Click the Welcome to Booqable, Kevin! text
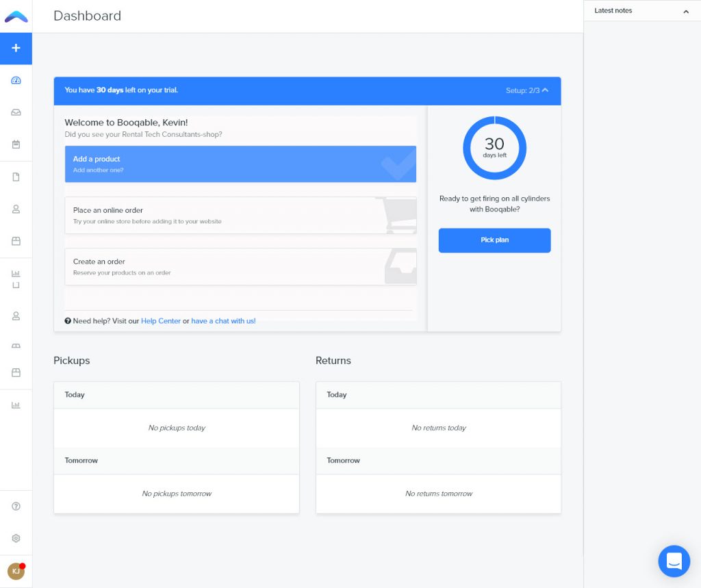 pyautogui.click(x=126, y=123)
